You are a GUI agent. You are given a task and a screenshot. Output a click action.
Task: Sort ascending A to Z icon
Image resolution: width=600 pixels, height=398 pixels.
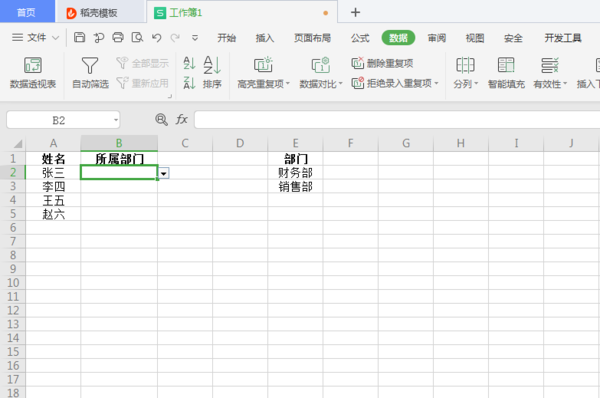189,63
